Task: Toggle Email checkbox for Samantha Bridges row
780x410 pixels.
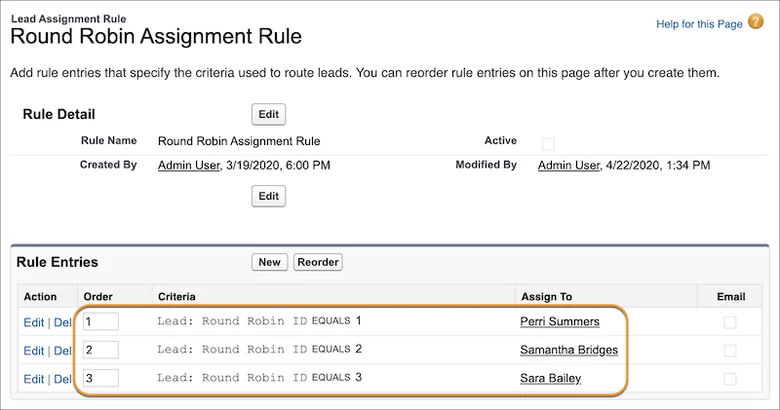Action: [x=730, y=351]
